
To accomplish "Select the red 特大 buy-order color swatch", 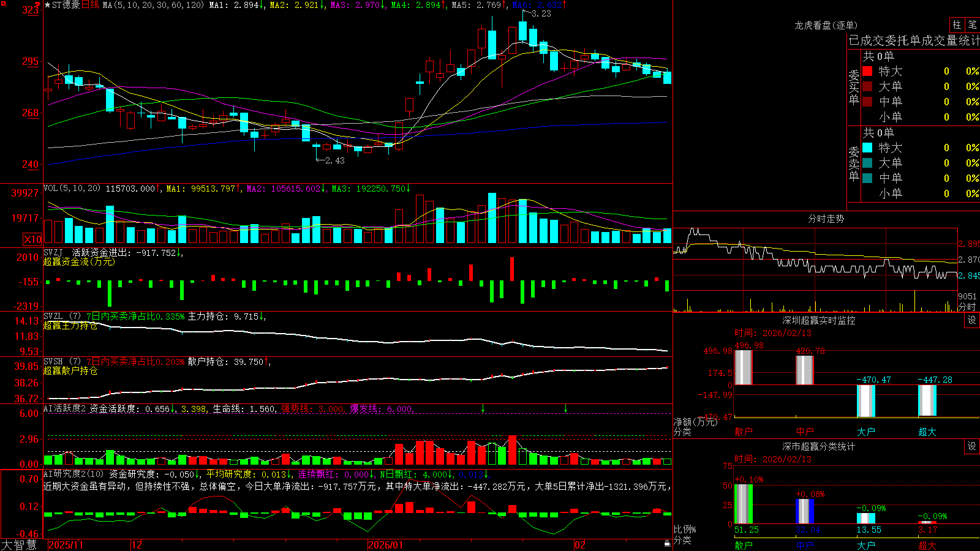I will click(867, 71).
